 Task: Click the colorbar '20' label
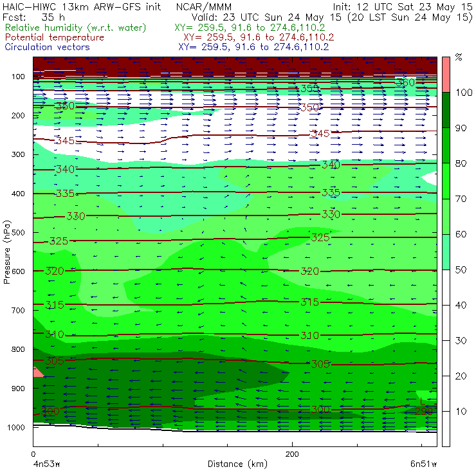tap(461, 376)
